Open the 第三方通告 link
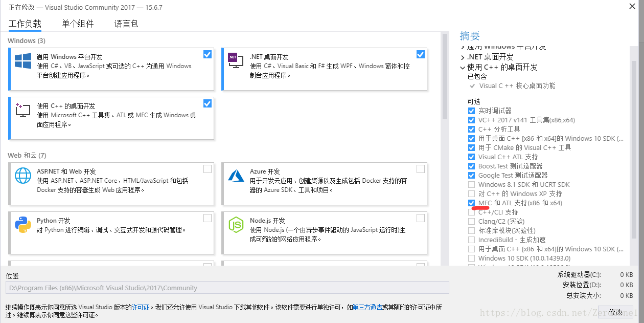Viewport: 644px width, 323px height. point(367,307)
